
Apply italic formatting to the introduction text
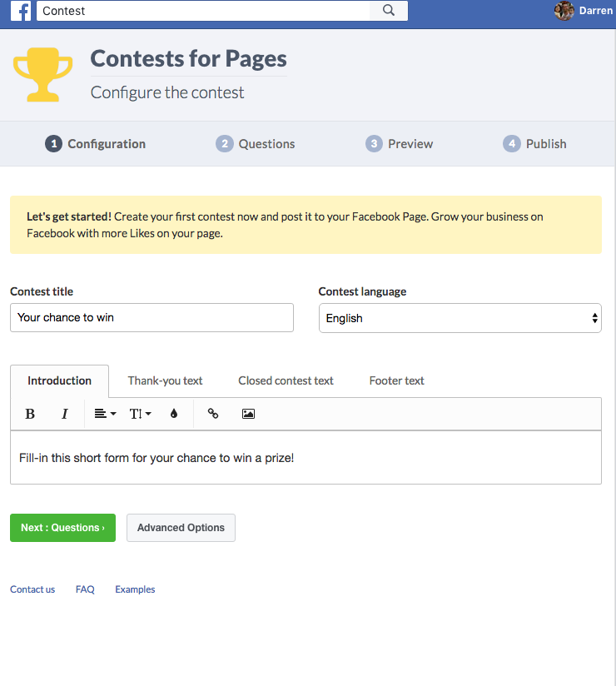(x=64, y=414)
